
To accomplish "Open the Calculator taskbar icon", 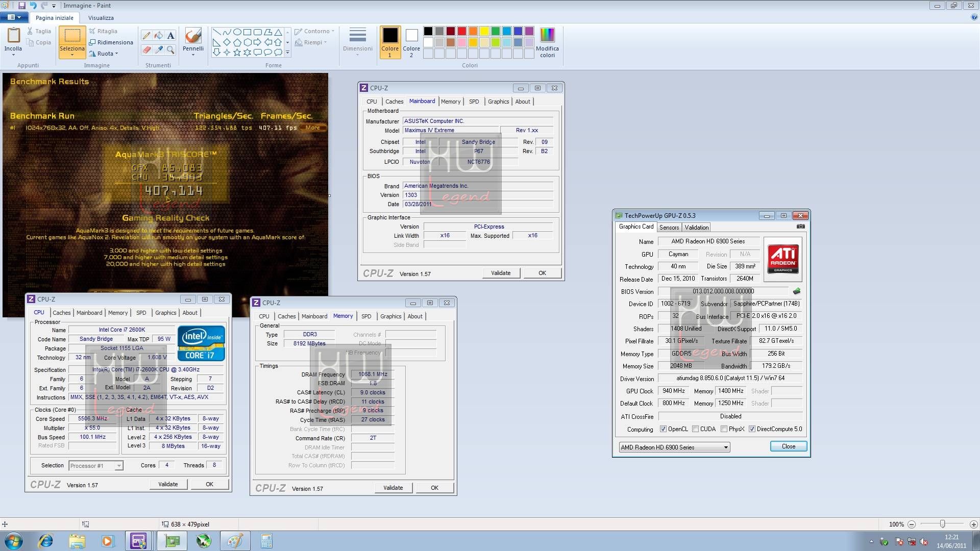I will (x=266, y=541).
